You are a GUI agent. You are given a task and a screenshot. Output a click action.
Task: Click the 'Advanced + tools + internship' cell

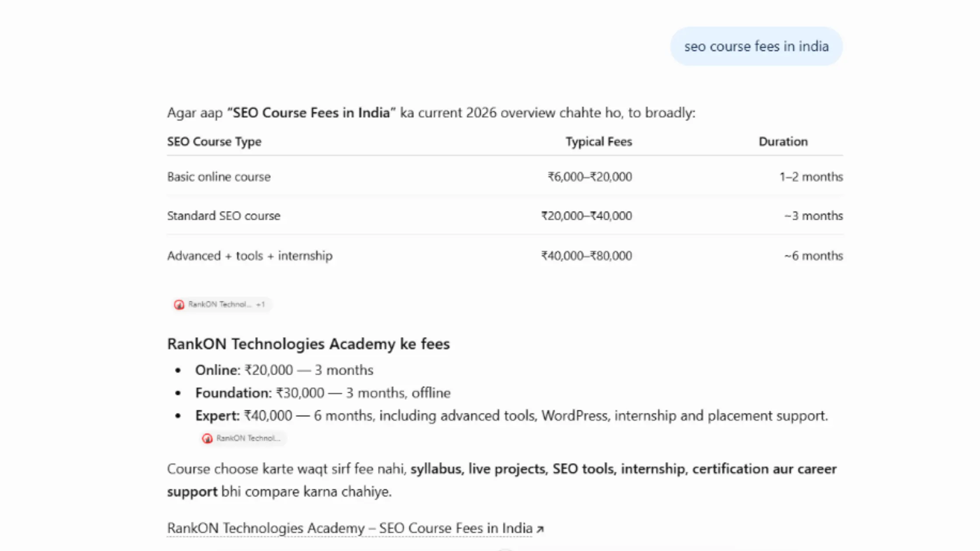(x=250, y=255)
